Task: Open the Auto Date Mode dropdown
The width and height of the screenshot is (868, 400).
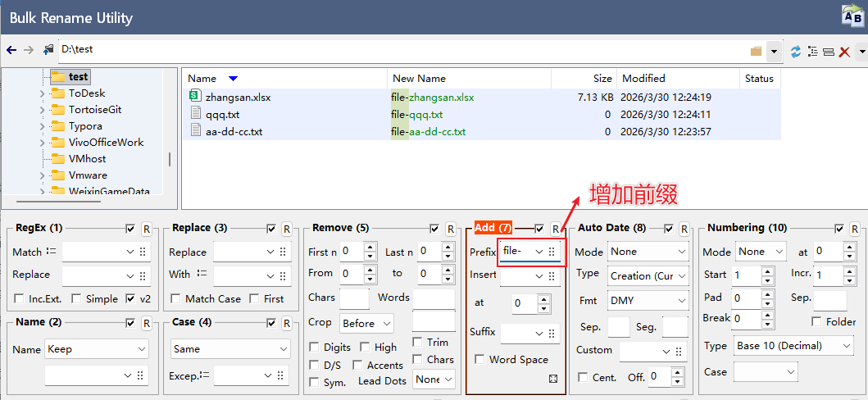Action: (x=648, y=252)
